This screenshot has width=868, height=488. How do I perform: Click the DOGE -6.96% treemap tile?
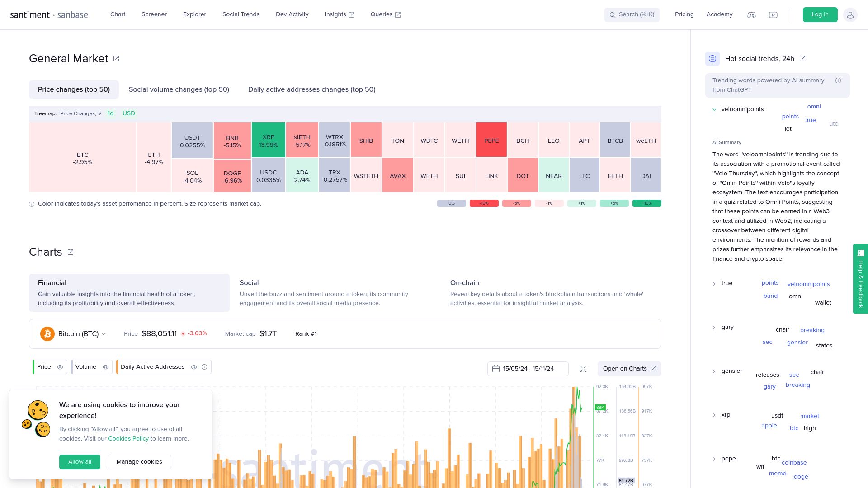232,176
